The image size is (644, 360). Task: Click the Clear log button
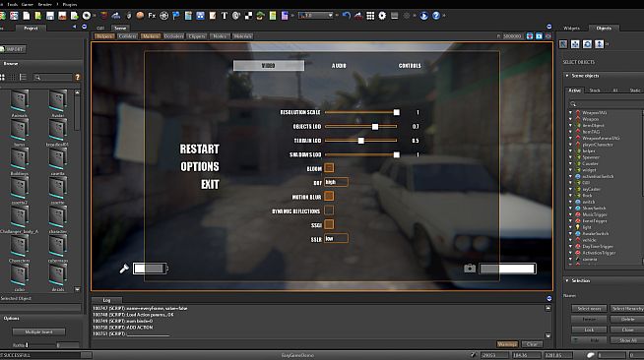532,344
